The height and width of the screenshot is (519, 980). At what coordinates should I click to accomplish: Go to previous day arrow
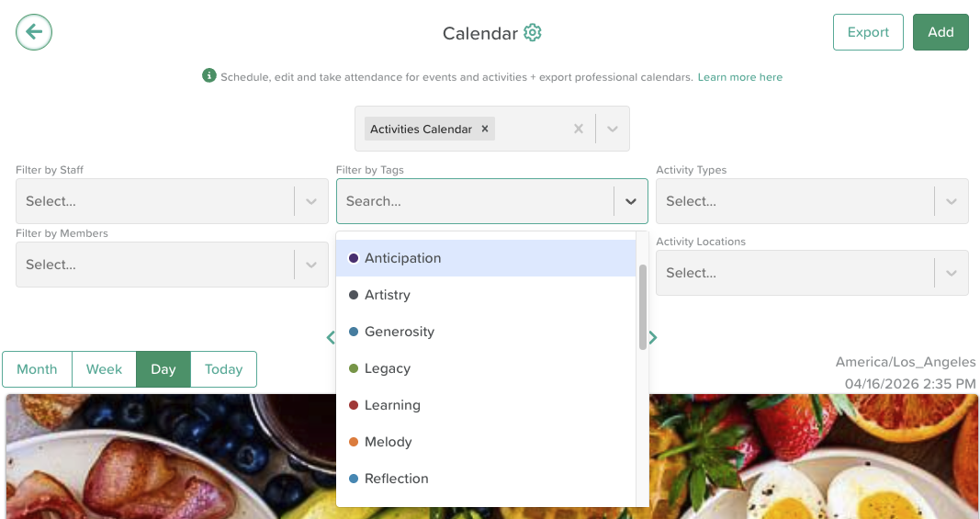click(331, 337)
